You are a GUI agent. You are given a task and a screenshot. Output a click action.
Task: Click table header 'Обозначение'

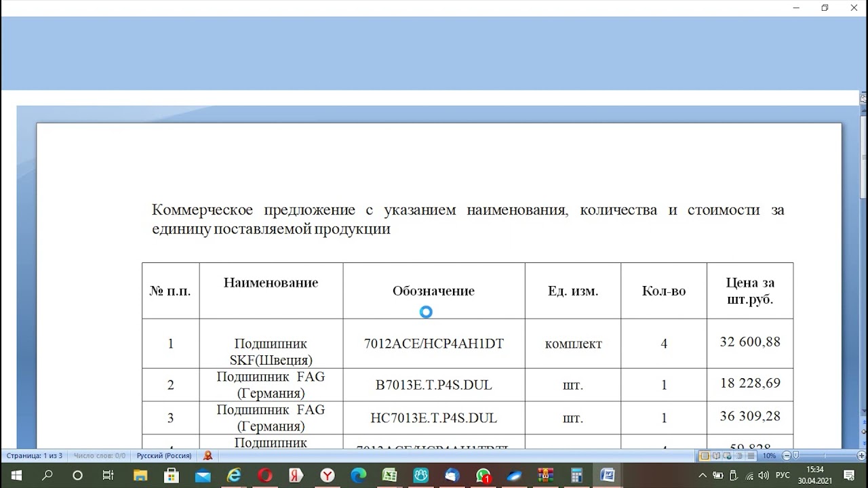pos(433,291)
